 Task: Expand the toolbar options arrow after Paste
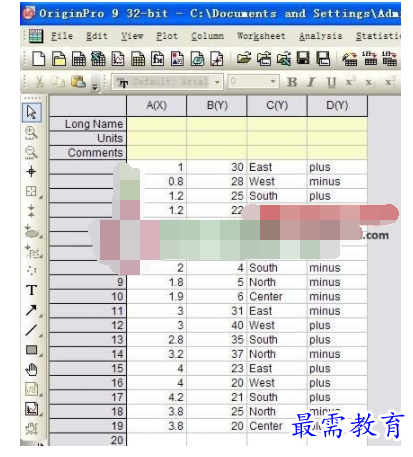95,87
